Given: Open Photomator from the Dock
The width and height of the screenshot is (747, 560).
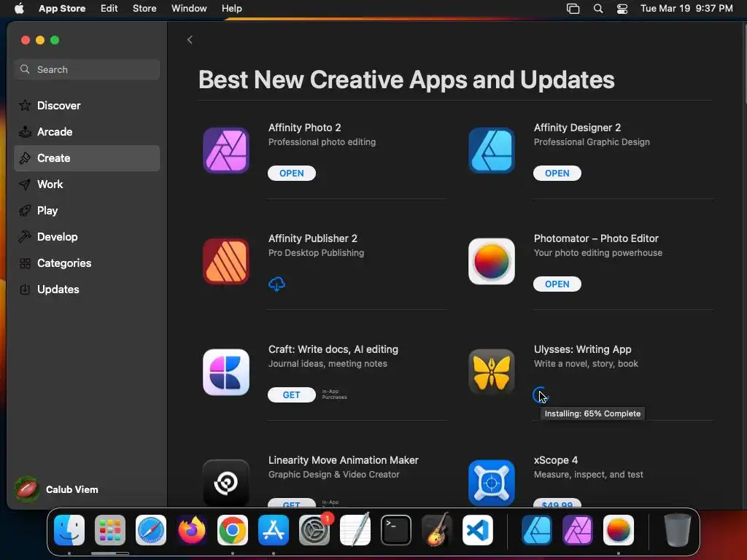Looking at the screenshot, I should coord(619,530).
